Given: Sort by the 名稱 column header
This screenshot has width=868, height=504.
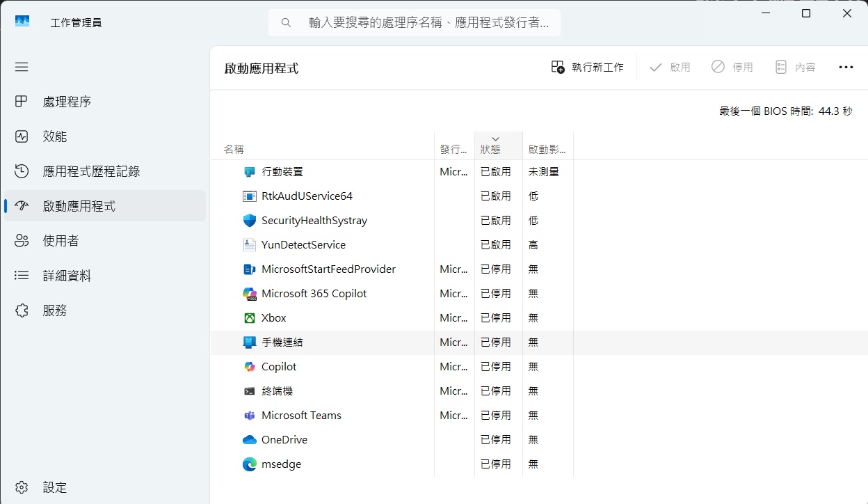Looking at the screenshot, I should pyautogui.click(x=234, y=149).
